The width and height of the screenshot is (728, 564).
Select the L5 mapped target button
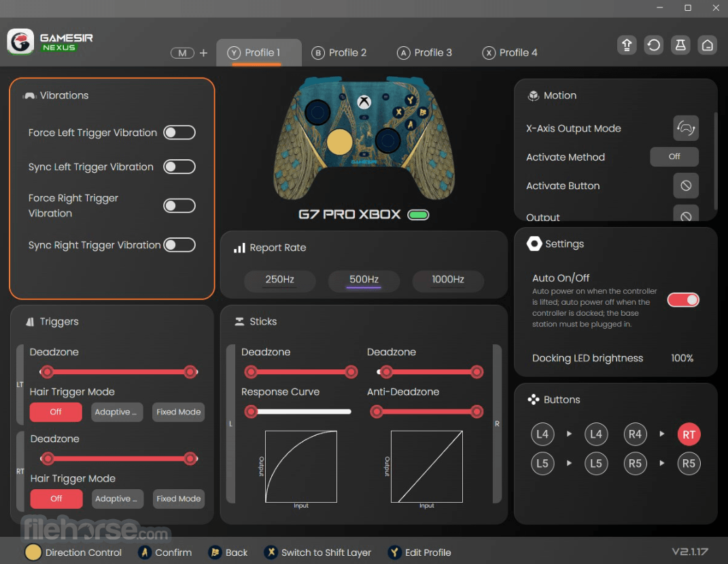[596, 463]
